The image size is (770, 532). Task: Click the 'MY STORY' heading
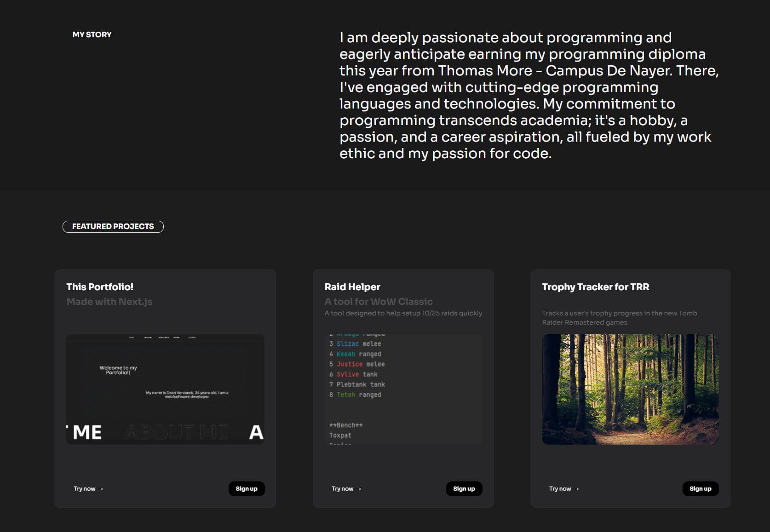point(92,34)
